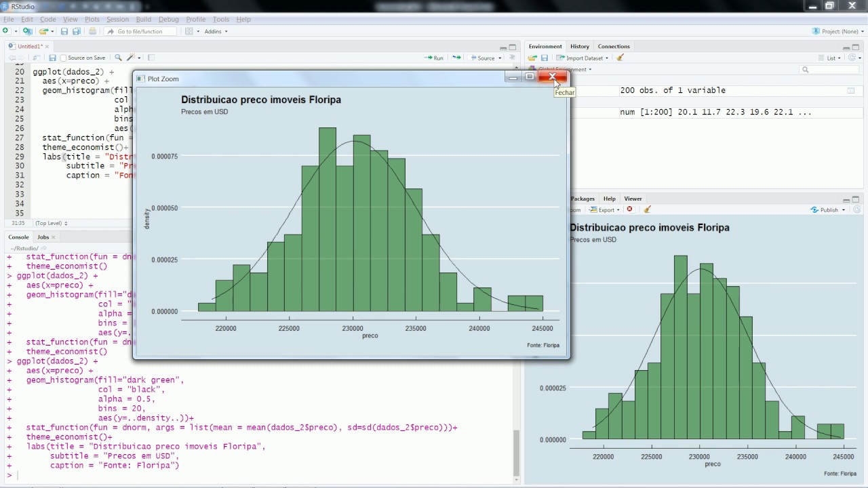Open find/replace magnifier in the editor

[118, 58]
